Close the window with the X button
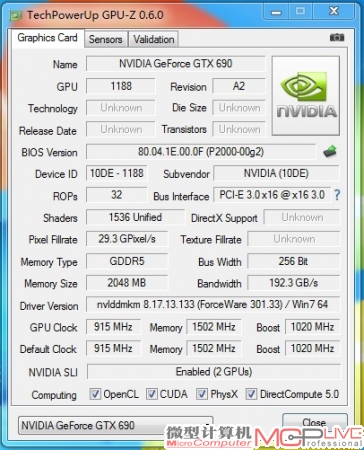 click(334, 11)
